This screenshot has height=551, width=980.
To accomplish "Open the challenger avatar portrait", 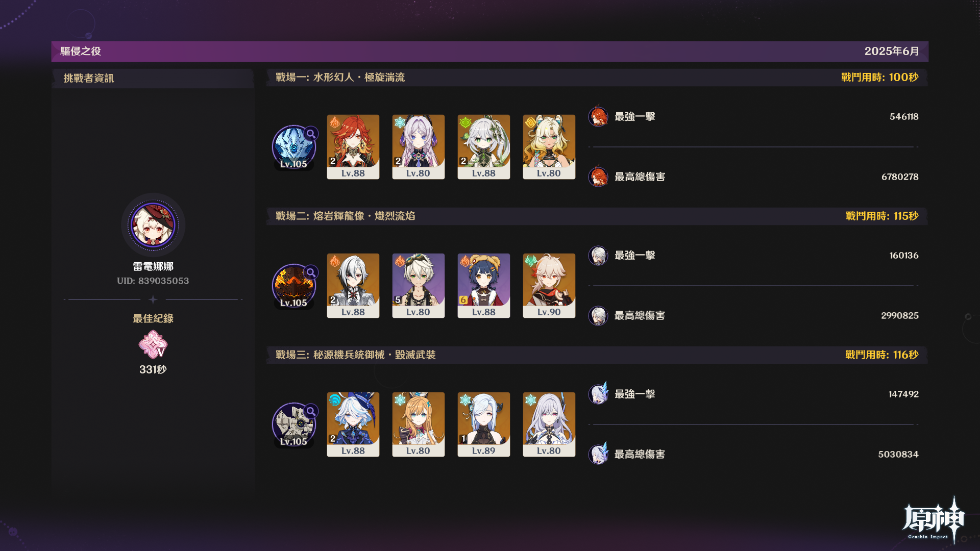I will pos(153,224).
